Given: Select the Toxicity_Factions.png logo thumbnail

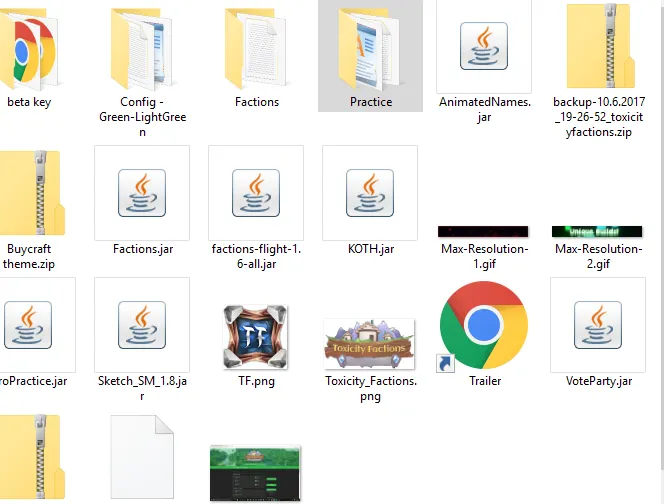Looking at the screenshot, I should click(369, 344).
